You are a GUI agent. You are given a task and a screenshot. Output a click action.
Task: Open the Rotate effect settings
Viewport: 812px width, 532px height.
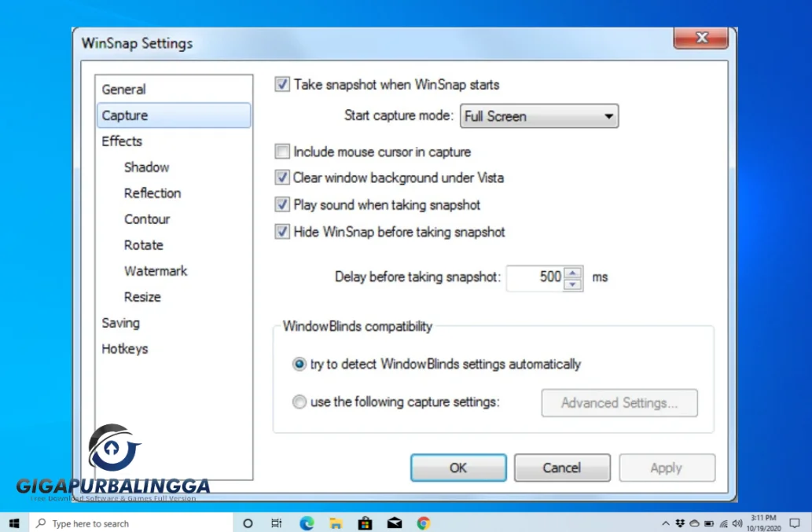143,244
